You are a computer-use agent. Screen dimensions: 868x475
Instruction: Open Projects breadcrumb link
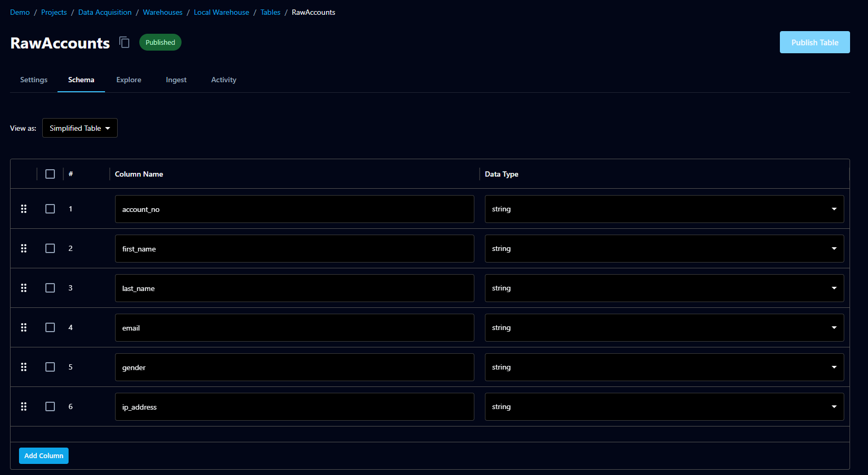(54, 12)
